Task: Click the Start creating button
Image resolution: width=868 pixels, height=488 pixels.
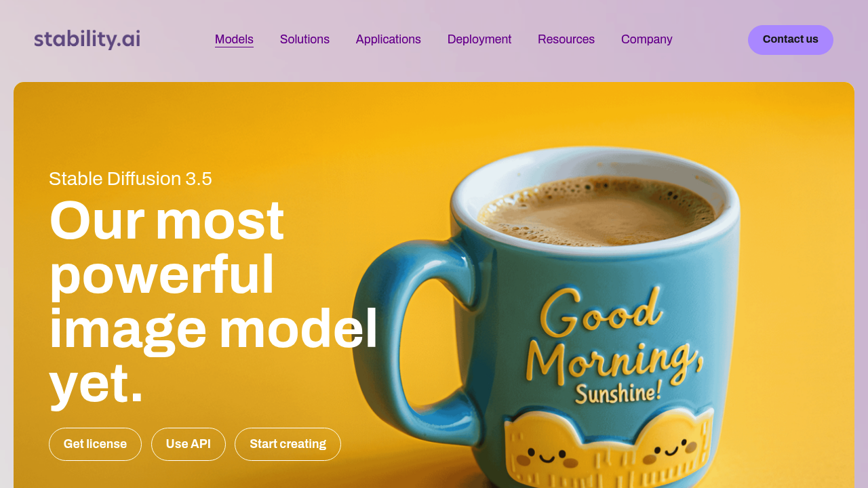Action: click(x=288, y=444)
